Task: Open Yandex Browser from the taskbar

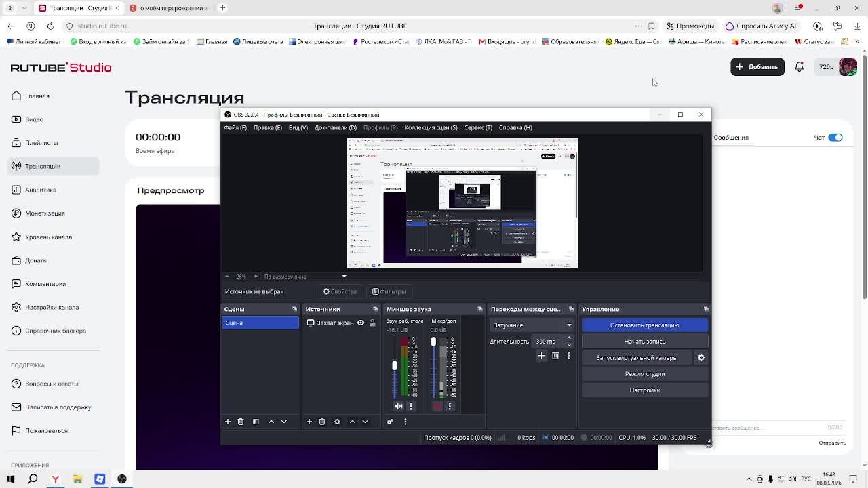Action: pyautogui.click(x=56, y=479)
